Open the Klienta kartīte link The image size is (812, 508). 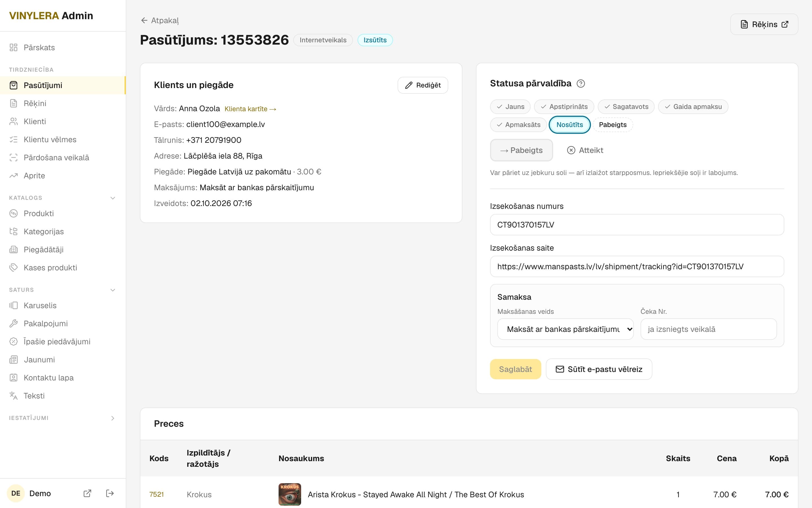pyautogui.click(x=250, y=109)
